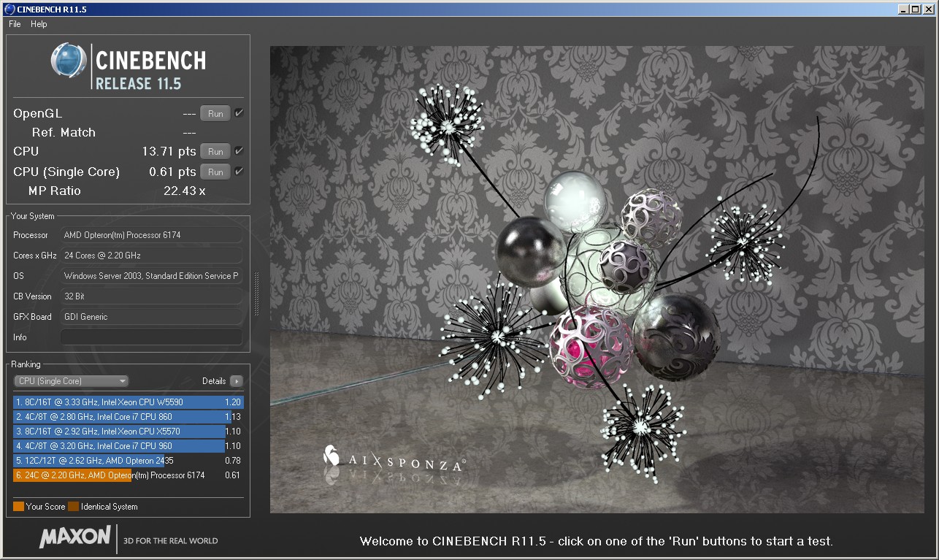Click the rendered spheres scene preview
This screenshot has width=939, height=560.
coord(597,280)
